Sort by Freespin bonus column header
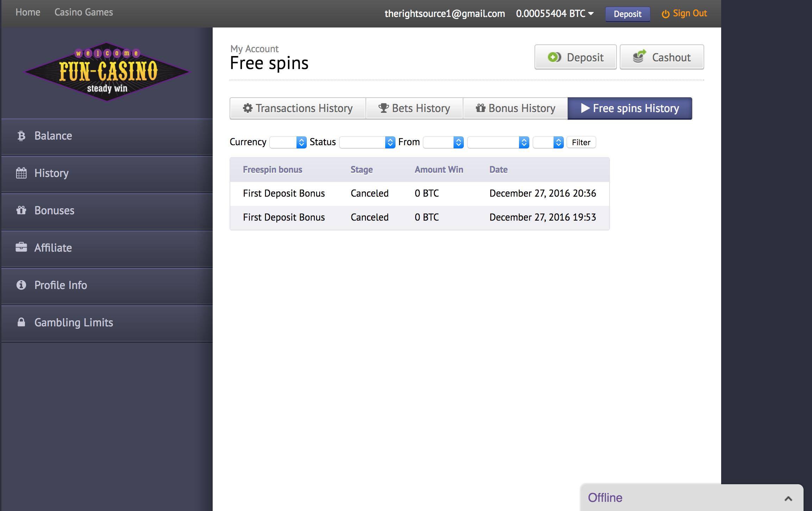 (273, 170)
